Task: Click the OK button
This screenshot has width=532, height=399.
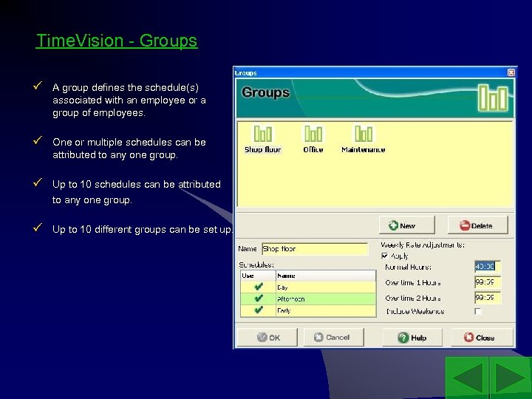Action: coord(267,337)
